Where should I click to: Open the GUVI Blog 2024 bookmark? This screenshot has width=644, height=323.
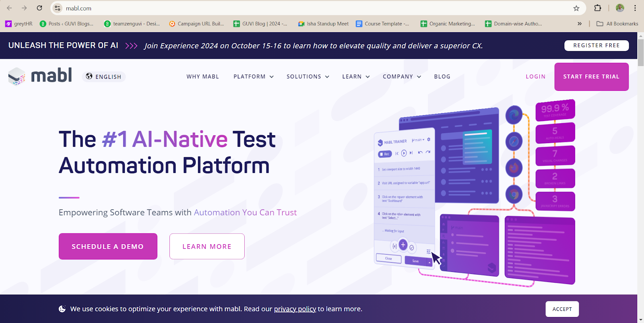tap(260, 24)
